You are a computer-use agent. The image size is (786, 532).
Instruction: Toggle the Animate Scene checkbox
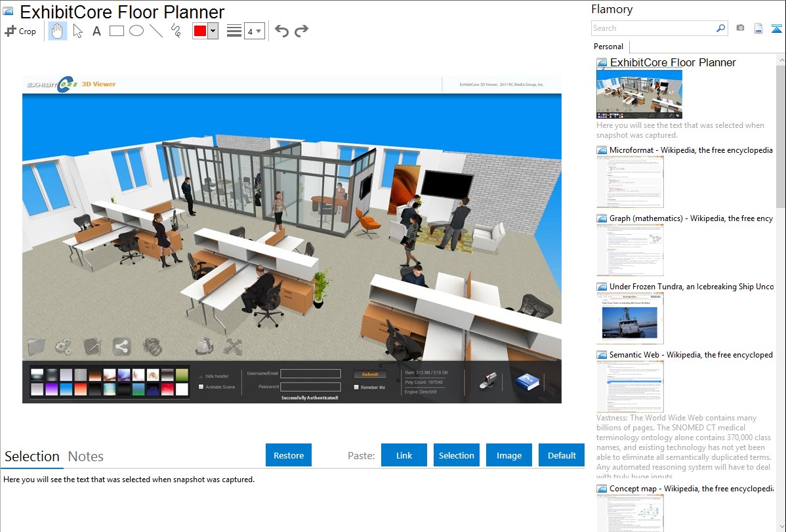(x=201, y=387)
